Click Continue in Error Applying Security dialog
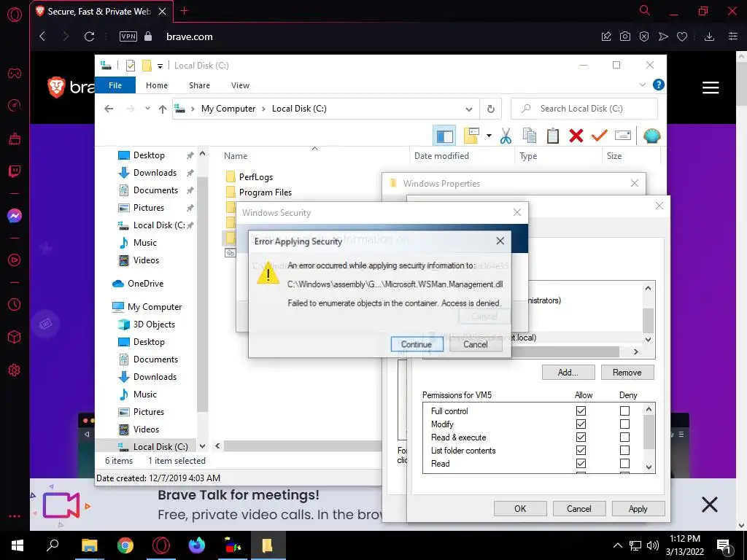The image size is (747, 560). (417, 344)
